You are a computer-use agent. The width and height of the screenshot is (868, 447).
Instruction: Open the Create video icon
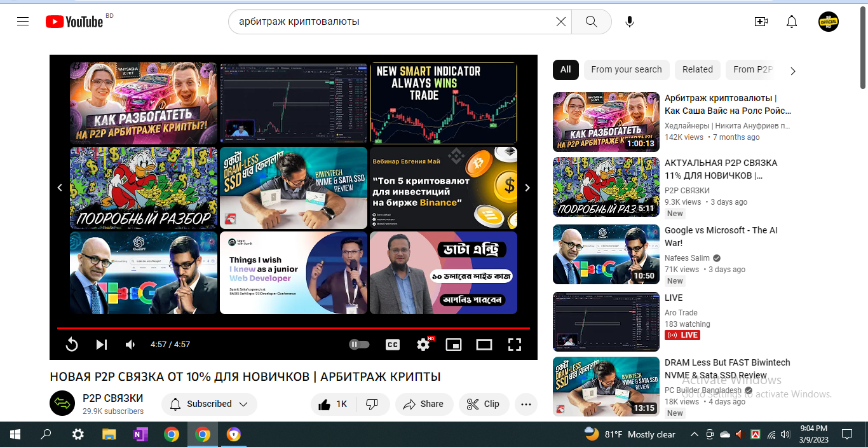coord(761,22)
